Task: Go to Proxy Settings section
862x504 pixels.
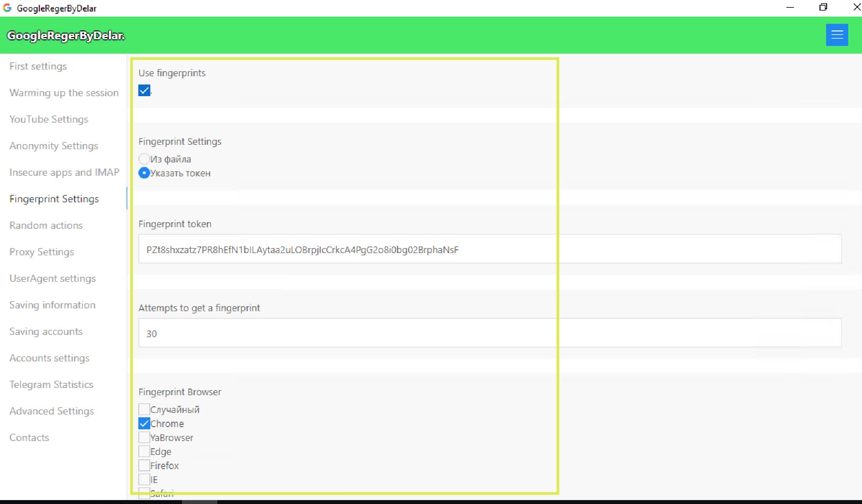Action: (x=41, y=252)
